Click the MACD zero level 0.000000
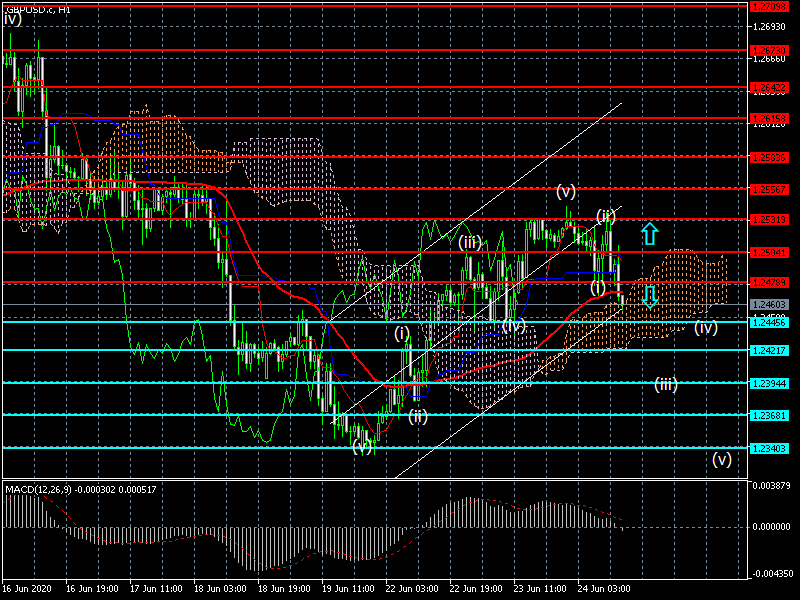 coord(771,527)
